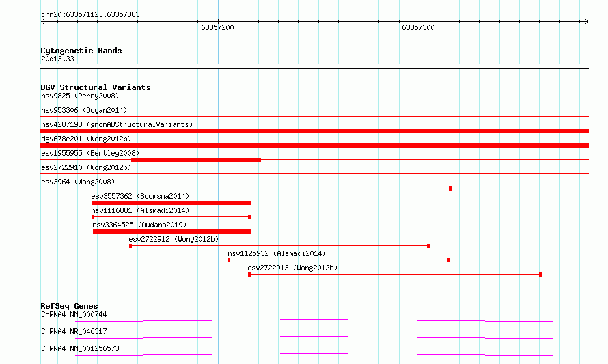Click the magenta CHRNA4|NR_046317 gene line
The width and height of the screenshot is (608, 364).
pos(314,337)
